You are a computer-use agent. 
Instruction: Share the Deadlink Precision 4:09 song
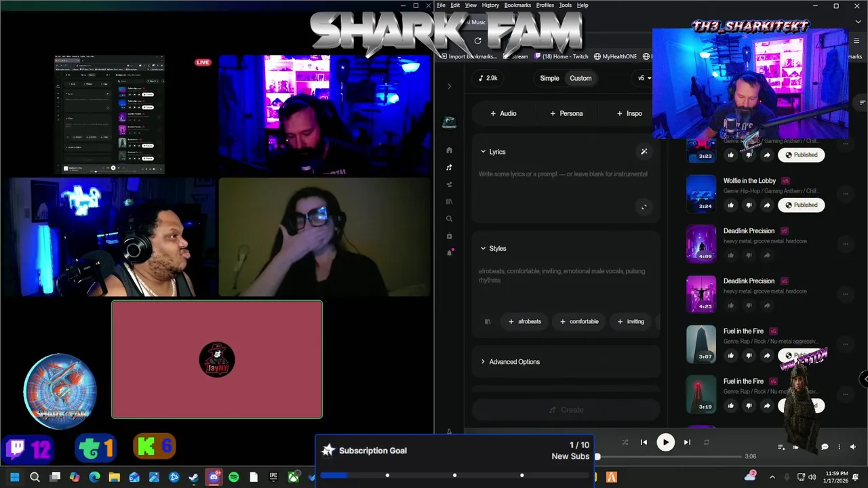coord(767,255)
